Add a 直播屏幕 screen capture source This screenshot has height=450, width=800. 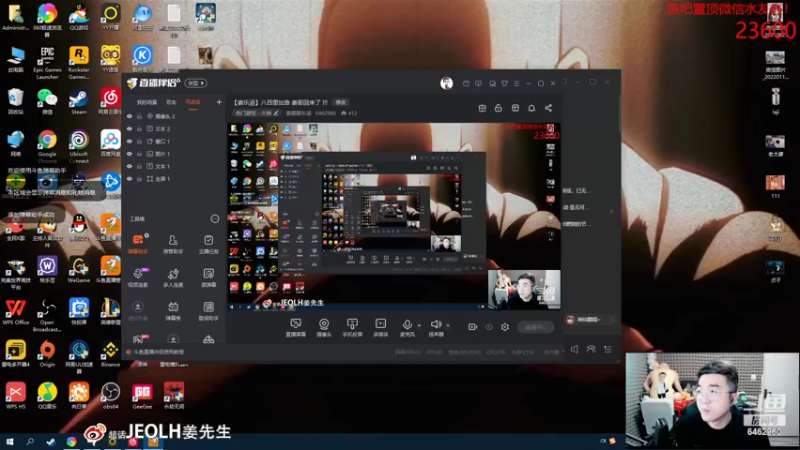point(295,328)
